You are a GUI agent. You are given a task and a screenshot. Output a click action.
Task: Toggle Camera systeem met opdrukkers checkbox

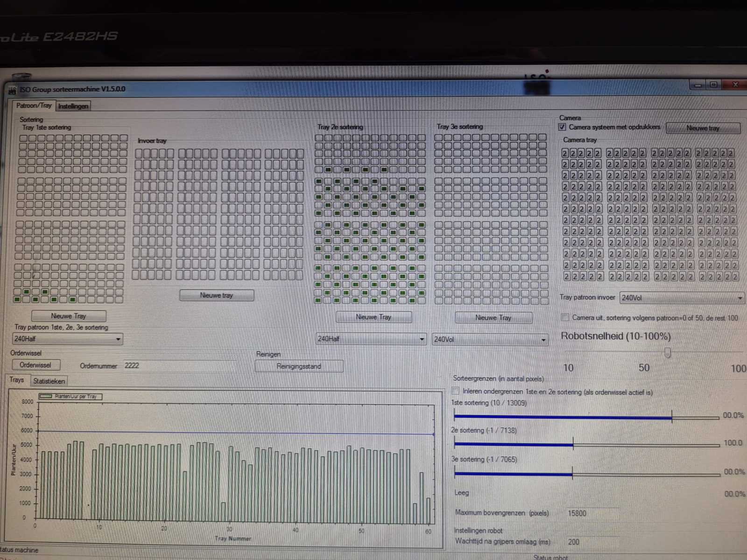(x=562, y=127)
